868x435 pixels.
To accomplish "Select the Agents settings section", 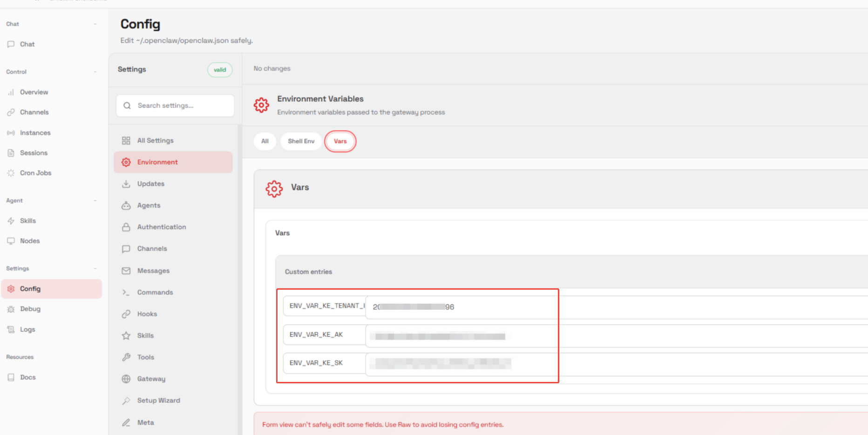I will pos(149,205).
